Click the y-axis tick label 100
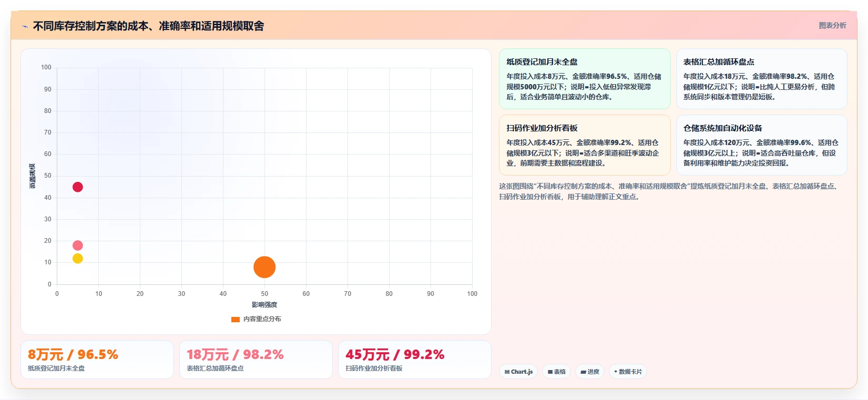Image resolution: width=868 pixels, height=400 pixels. [46, 67]
